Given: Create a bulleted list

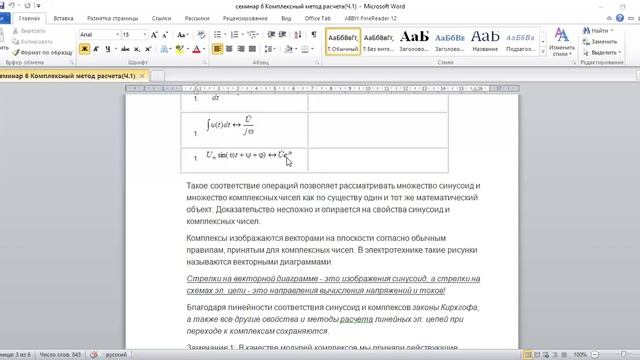Looking at the screenshot, I should point(218,35).
